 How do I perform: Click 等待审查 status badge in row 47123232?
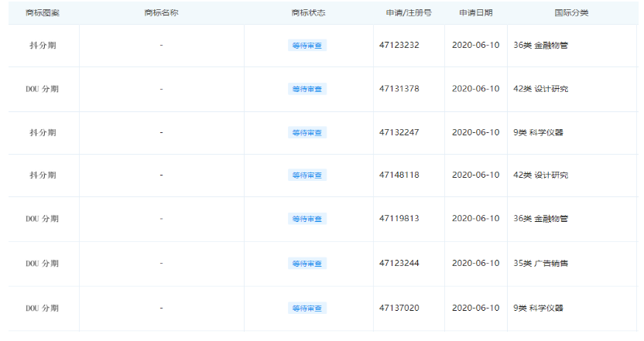coord(307,46)
